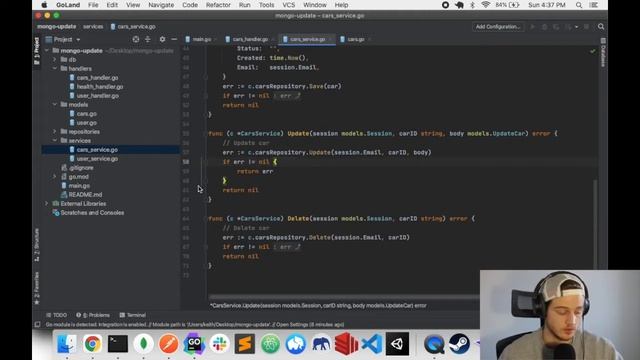Select user_service.go in project tree
The image size is (640, 360).
pyautogui.click(x=97, y=159)
